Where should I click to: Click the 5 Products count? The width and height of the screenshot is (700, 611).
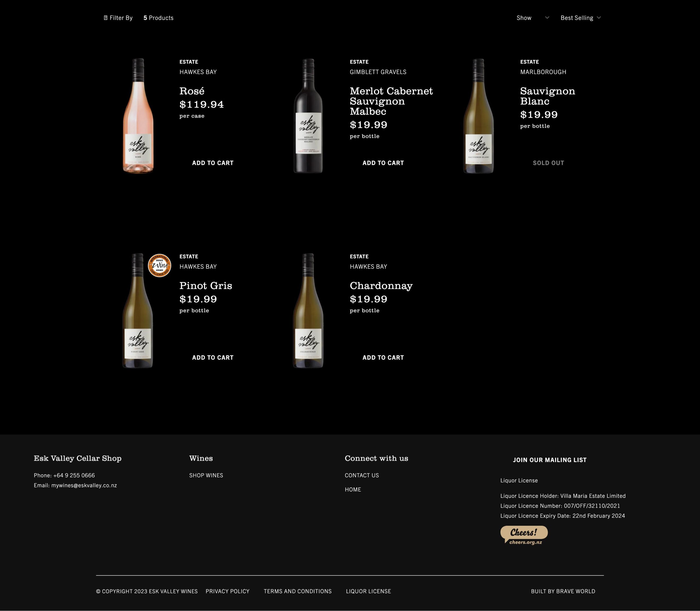[x=158, y=18]
